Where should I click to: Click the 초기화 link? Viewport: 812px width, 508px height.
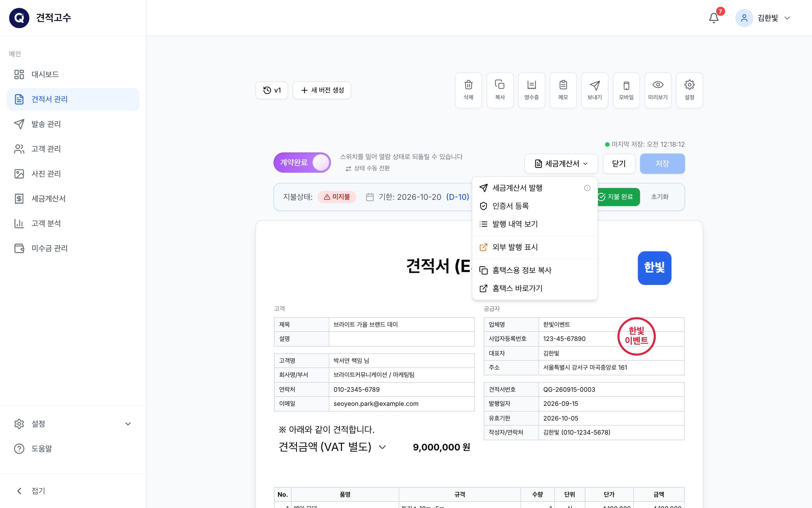[660, 197]
